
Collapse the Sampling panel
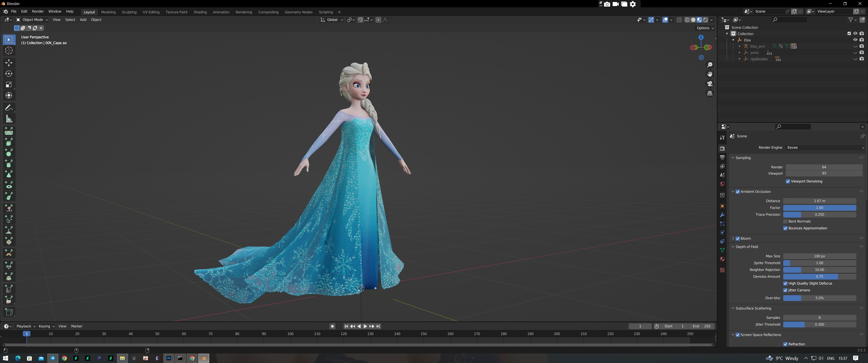(733, 158)
